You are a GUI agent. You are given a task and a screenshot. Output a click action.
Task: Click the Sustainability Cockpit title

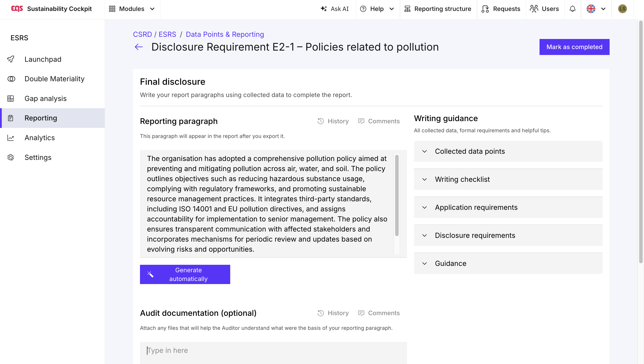tap(59, 9)
